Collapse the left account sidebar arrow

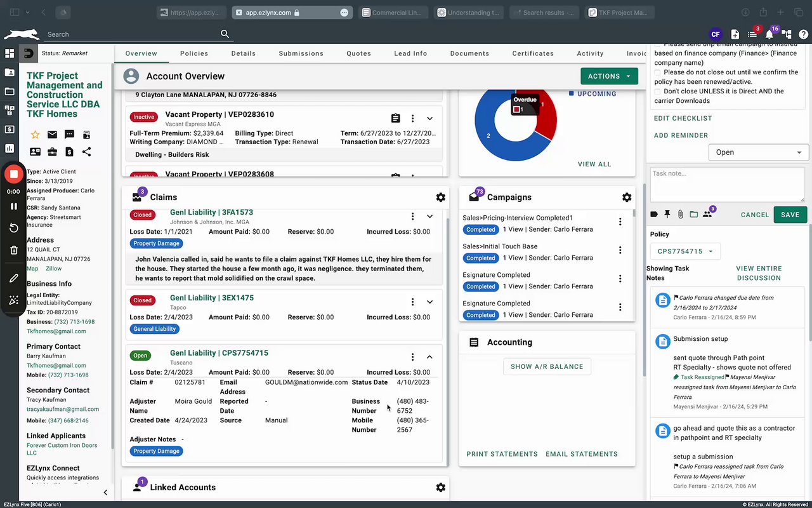[105, 492]
